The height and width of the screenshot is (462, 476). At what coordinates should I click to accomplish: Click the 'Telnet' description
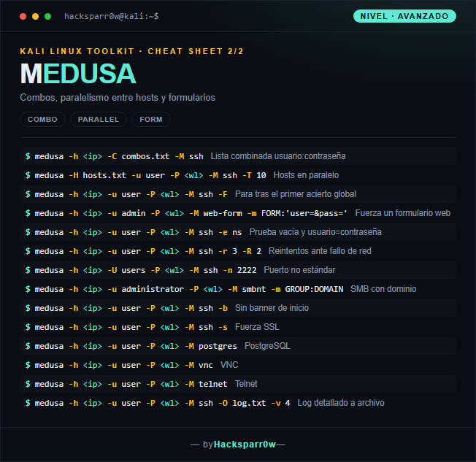[246, 384]
